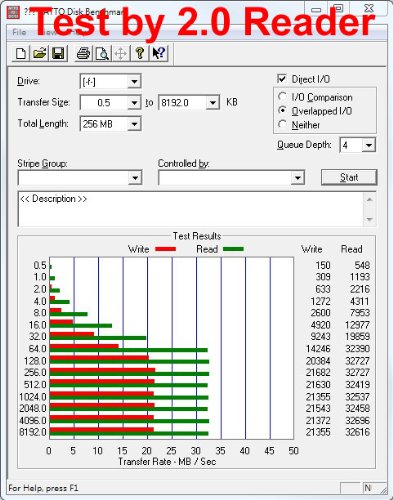Click the crosshair move toolbar icon
Screen dimensions: 393x500
tap(121, 53)
